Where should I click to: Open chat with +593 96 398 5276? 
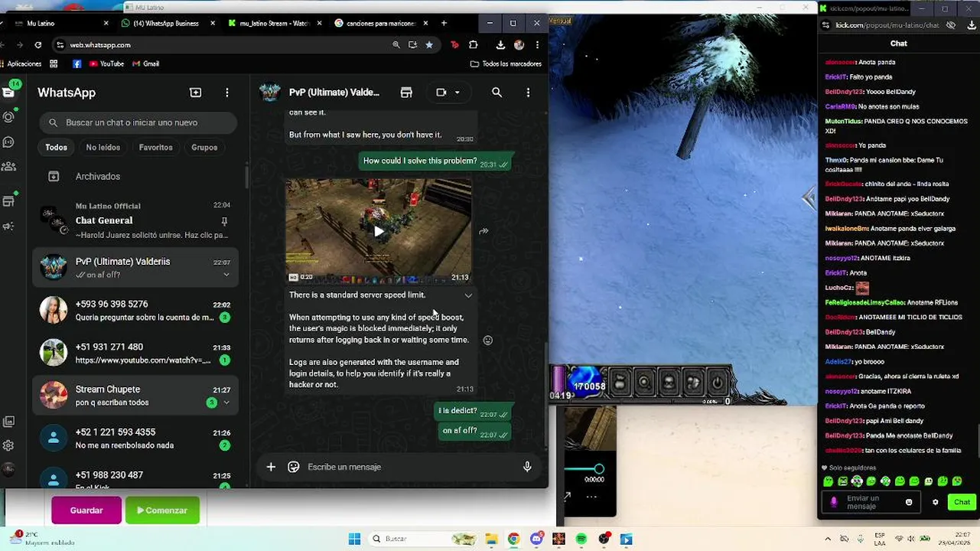pos(135,310)
